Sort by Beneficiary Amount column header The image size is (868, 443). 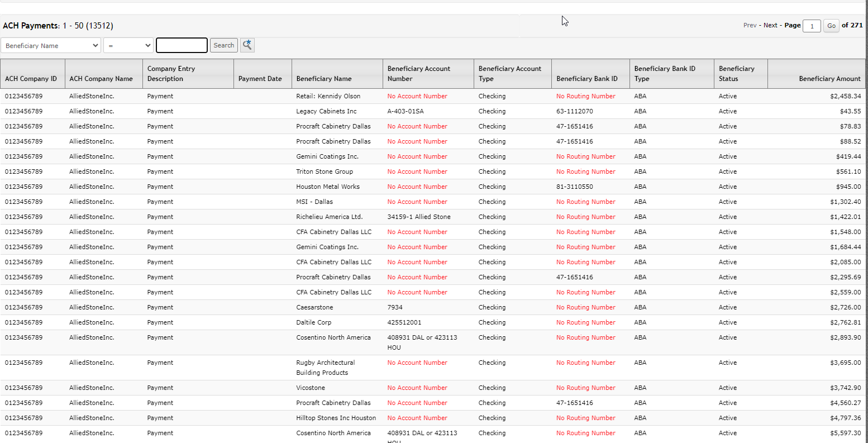[817, 74]
